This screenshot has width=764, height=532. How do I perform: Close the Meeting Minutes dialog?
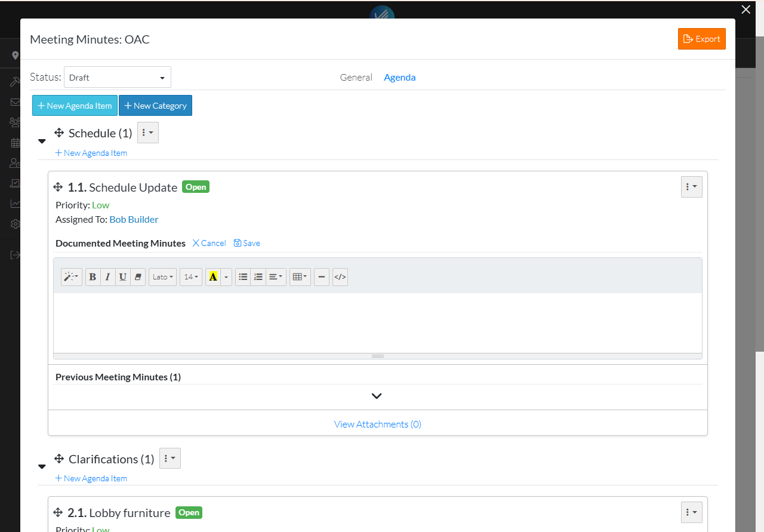745,10
